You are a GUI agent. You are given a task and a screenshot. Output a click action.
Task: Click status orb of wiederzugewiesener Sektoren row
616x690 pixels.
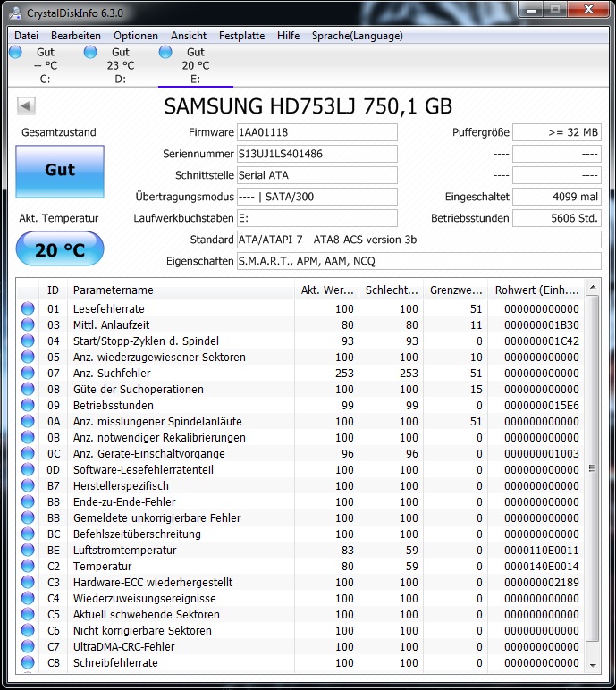[x=28, y=357]
